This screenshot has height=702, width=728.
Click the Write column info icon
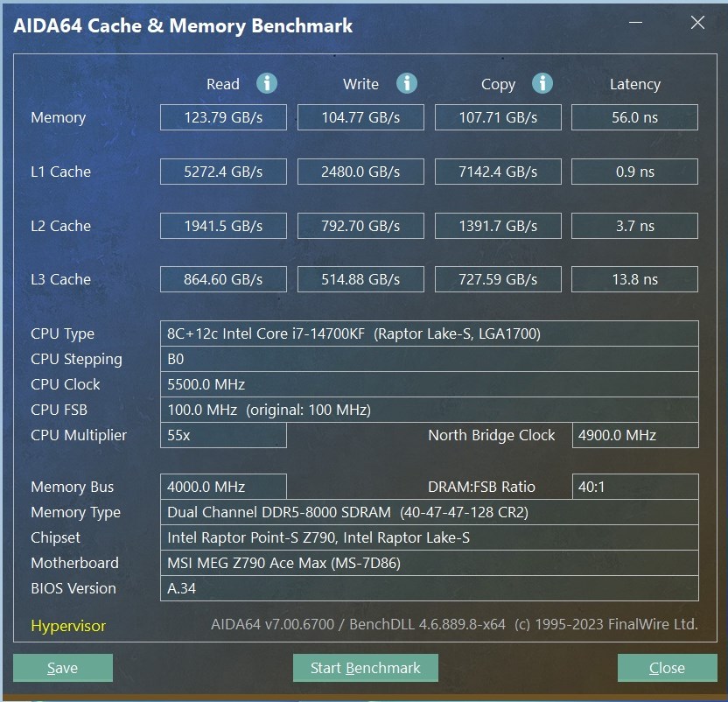point(407,84)
